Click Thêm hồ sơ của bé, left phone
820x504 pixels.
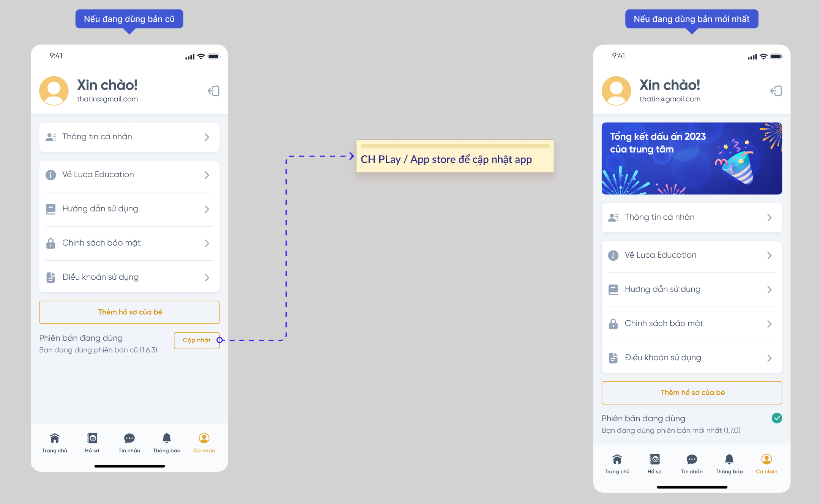pos(129,312)
